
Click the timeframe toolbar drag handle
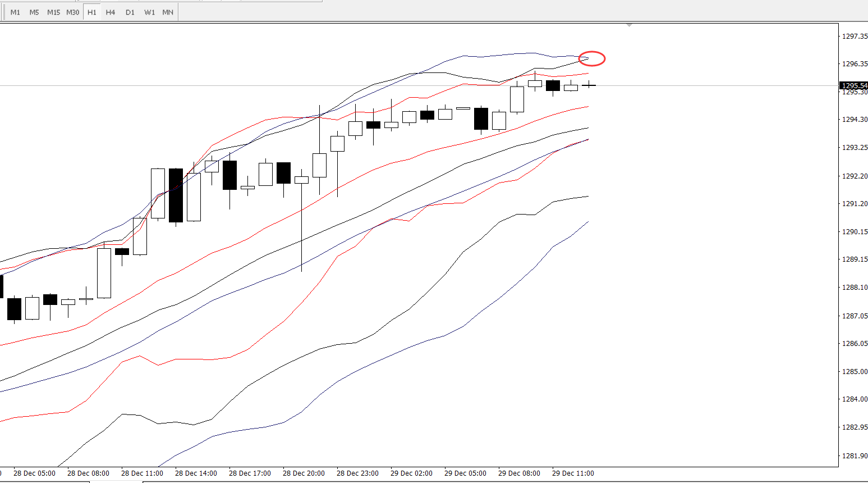(3, 12)
